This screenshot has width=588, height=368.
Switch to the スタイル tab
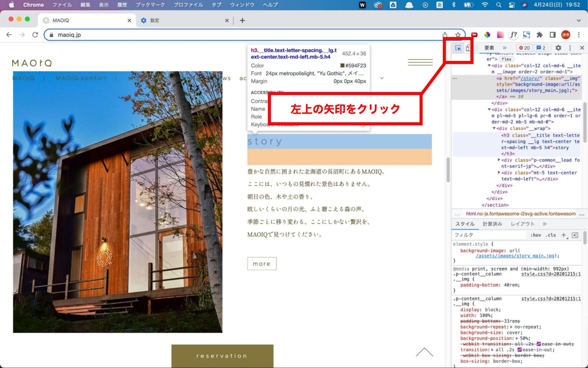pyautogui.click(x=465, y=224)
